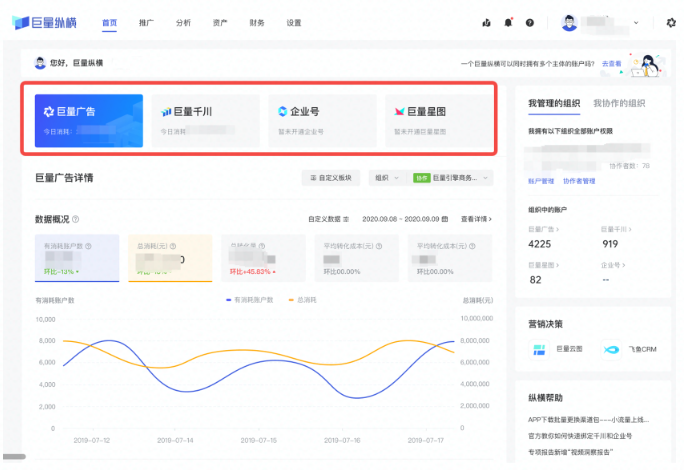Select the 企业号 product card
Viewport: 684px width, 470px height.
click(322, 121)
